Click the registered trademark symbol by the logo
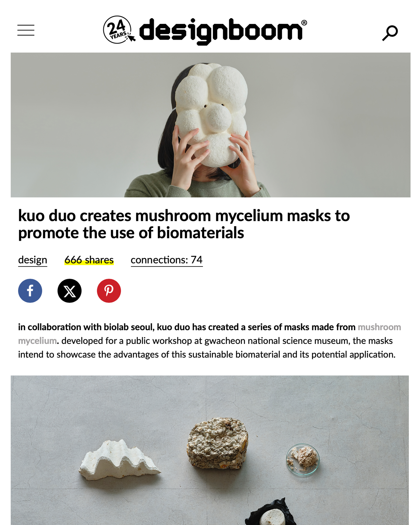This screenshot has height=525, width=420. click(x=304, y=23)
